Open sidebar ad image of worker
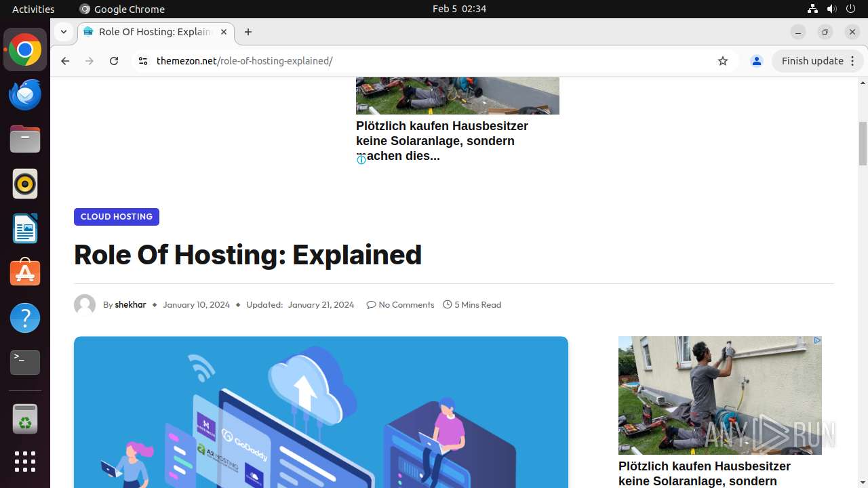The image size is (868, 488). [x=720, y=395]
